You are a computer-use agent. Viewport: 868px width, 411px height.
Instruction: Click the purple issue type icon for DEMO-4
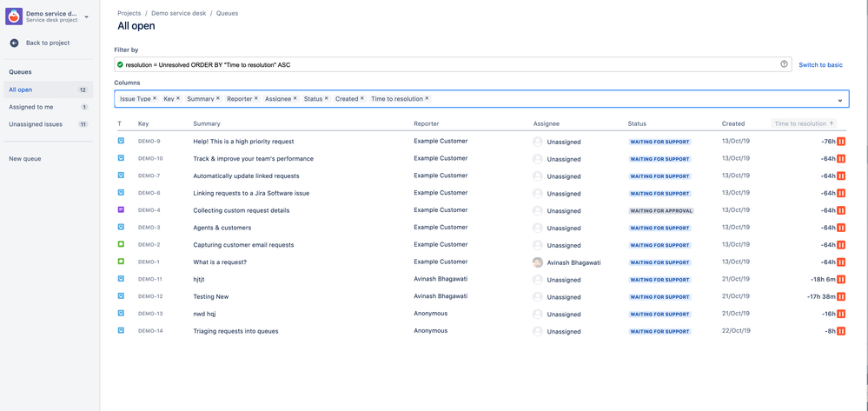coord(121,210)
